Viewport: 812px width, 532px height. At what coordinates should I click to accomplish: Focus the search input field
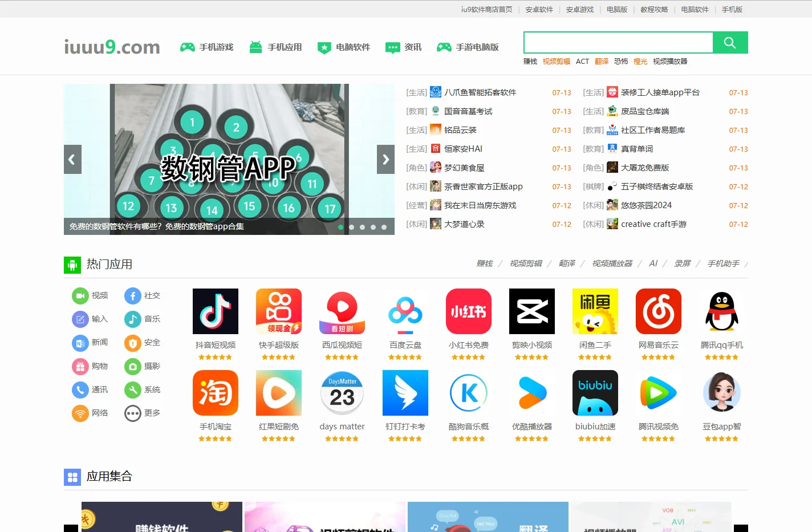[618, 43]
